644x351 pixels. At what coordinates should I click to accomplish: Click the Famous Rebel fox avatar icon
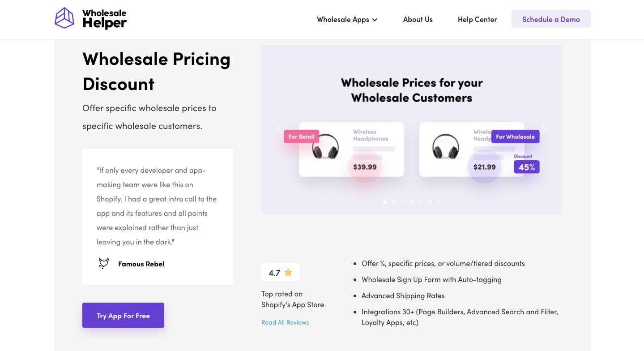[x=103, y=263]
